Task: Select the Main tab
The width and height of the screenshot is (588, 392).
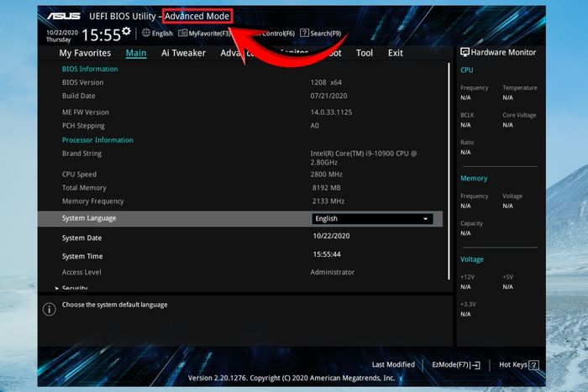Action: (x=136, y=53)
